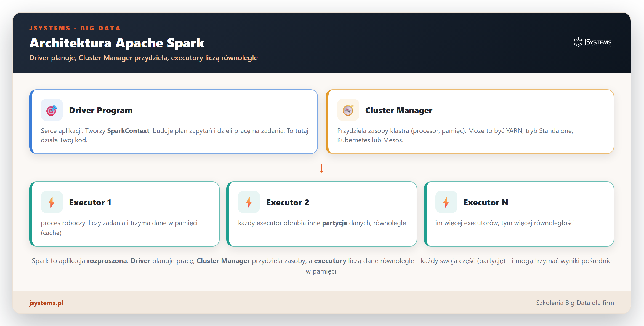The width and height of the screenshot is (644, 326).
Task: Click the JSYSTEMS · BIG DATA overline
Action: click(75, 28)
